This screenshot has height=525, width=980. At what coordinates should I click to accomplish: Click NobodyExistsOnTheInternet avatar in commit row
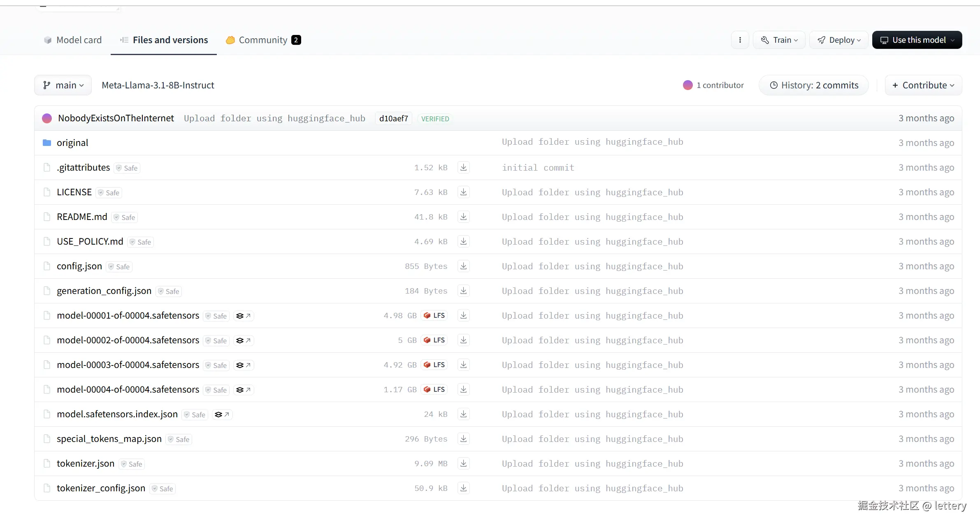(x=47, y=118)
